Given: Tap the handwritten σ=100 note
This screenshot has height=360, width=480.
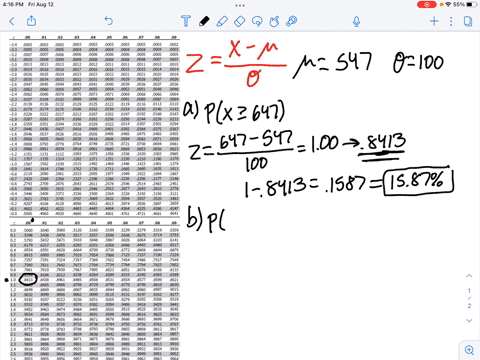Looking at the screenshot, I should (418, 62).
